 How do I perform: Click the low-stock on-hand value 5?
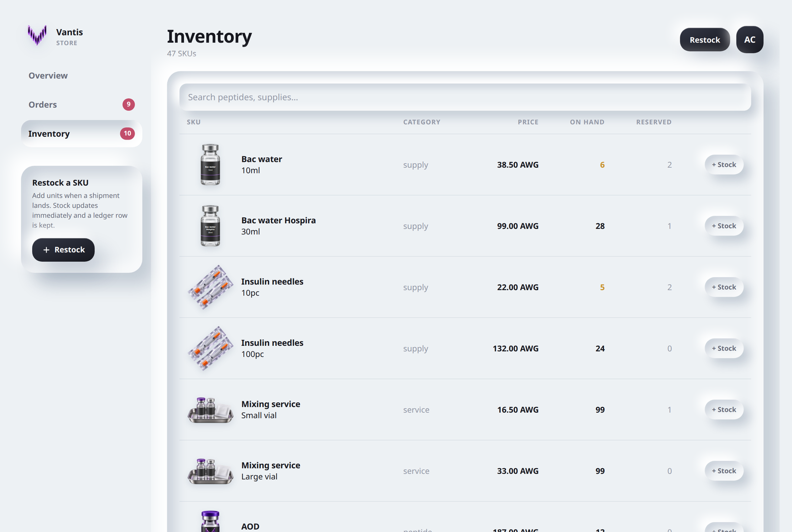coord(602,287)
